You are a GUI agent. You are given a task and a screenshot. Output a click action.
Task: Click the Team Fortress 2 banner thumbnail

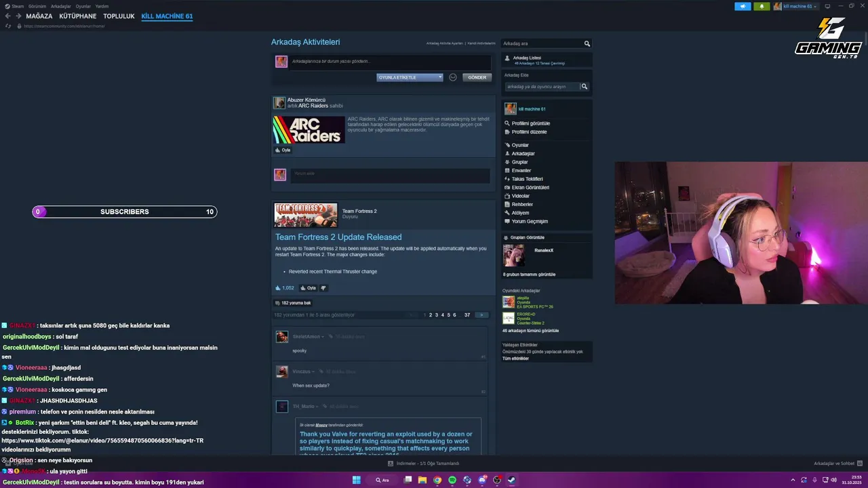point(305,215)
